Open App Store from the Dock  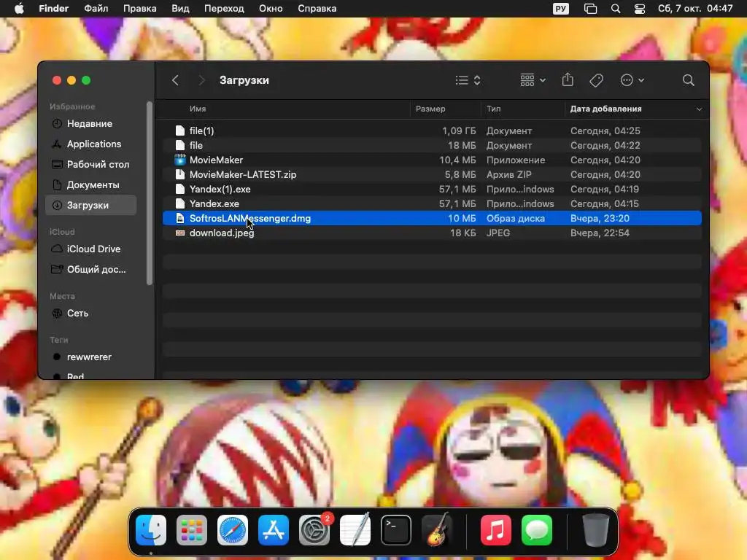pyautogui.click(x=274, y=530)
